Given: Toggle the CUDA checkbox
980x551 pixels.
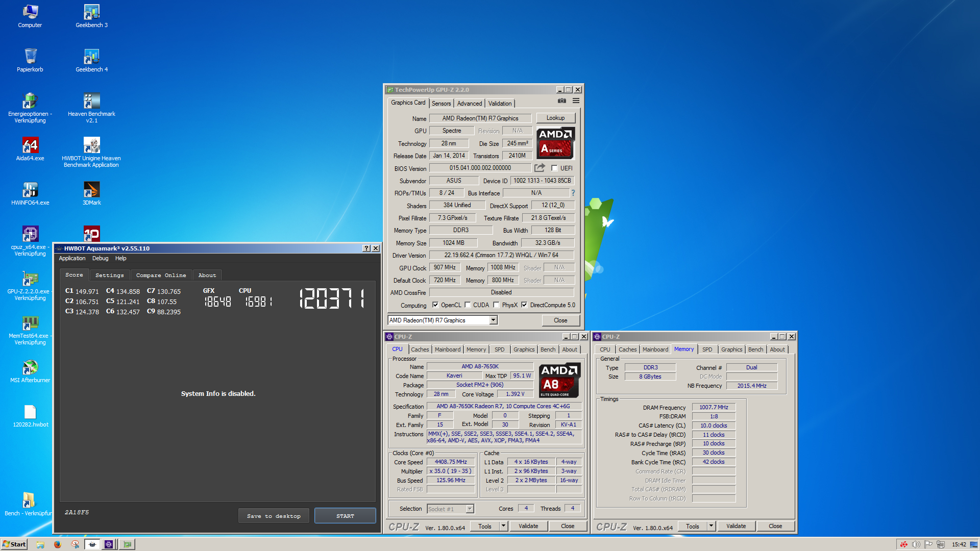Looking at the screenshot, I should [x=468, y=305].
